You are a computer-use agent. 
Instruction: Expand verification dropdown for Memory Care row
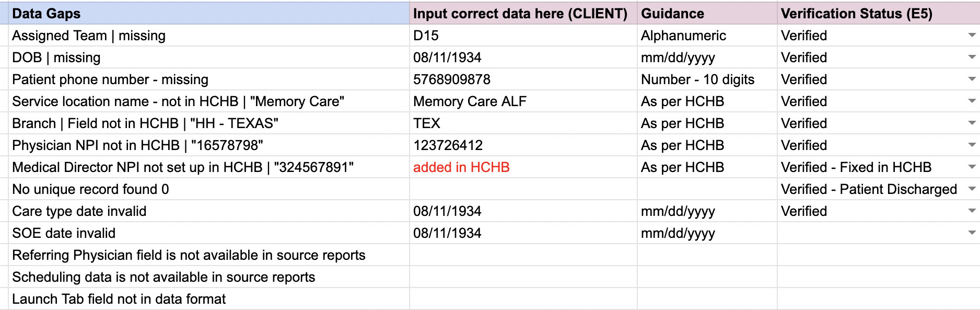tap(972, 101)
